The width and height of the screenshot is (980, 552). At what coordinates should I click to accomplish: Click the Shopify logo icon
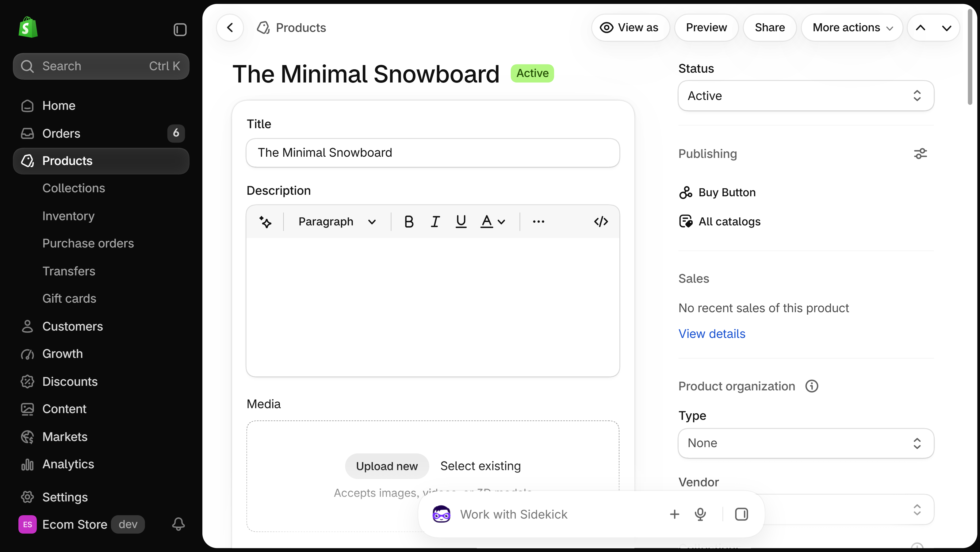(x=28, y=27)
